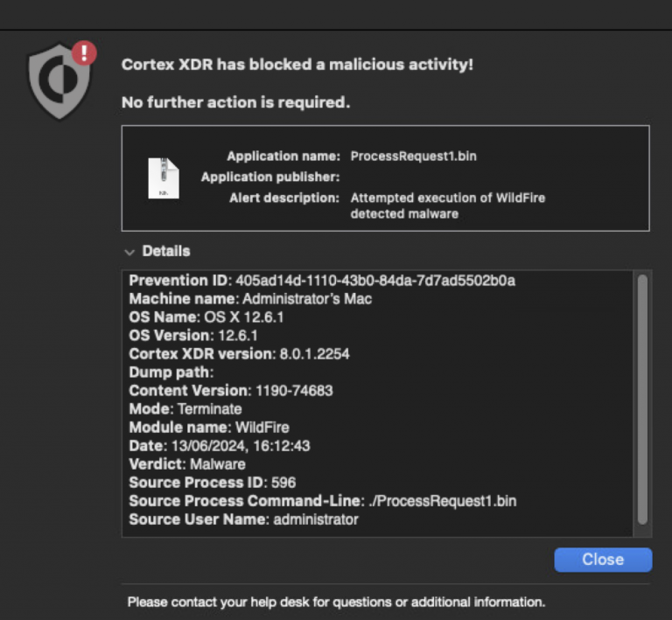Click the Content Version 1190-74683 line
The image size is (672, 620).
[x=231, y=391]
